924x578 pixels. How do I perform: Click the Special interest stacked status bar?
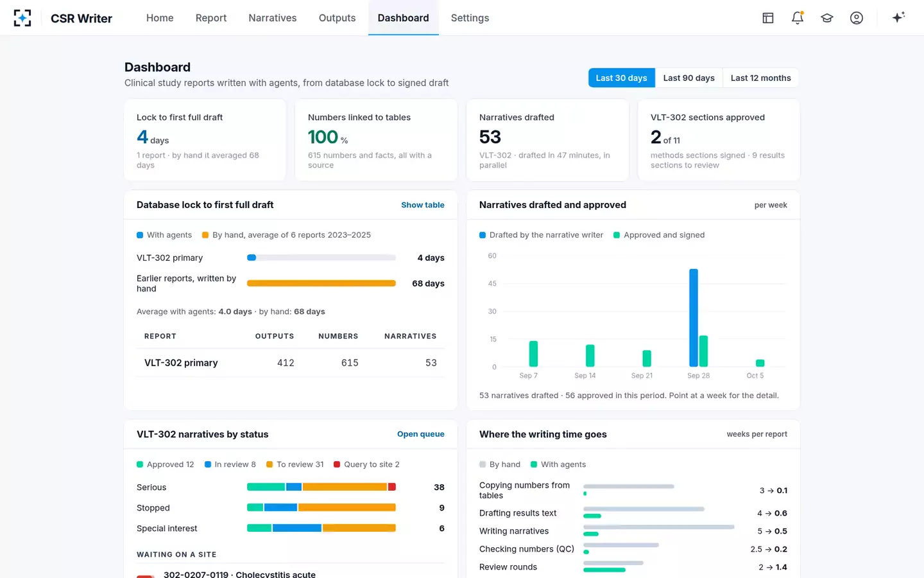point(321,528)
